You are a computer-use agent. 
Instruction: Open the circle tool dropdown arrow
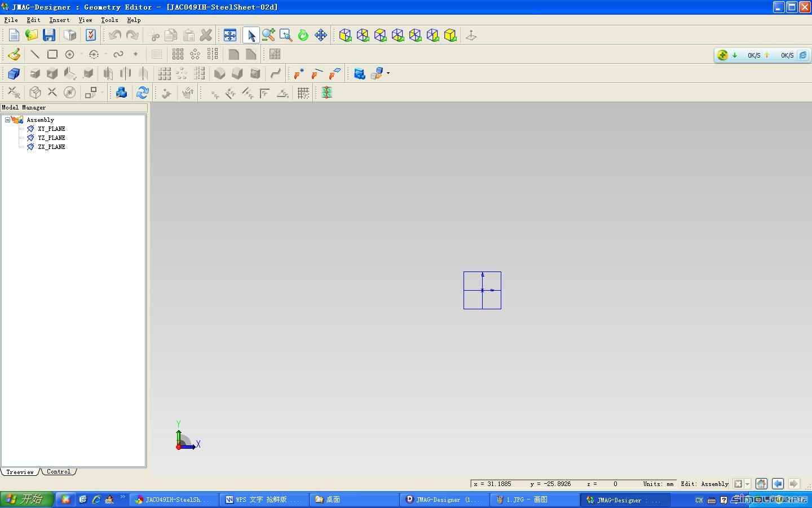click(81, 54)
